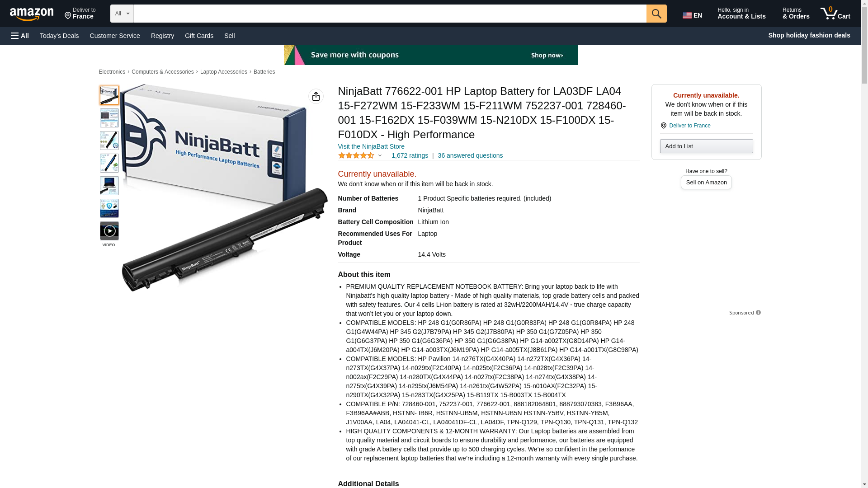Screen dimensions: 868x488
Task: Expand the search category All dropdown
Action: pyautogui.click(x=122, y=14)
